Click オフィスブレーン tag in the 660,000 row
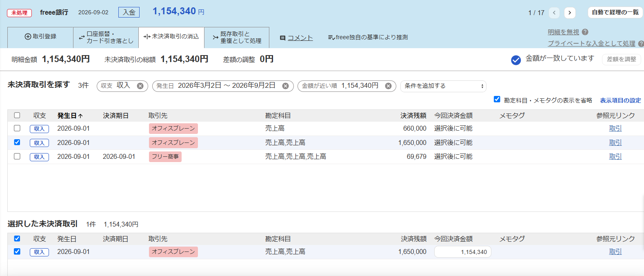Viewport: 644px width, 276px height. click(173, 129)
